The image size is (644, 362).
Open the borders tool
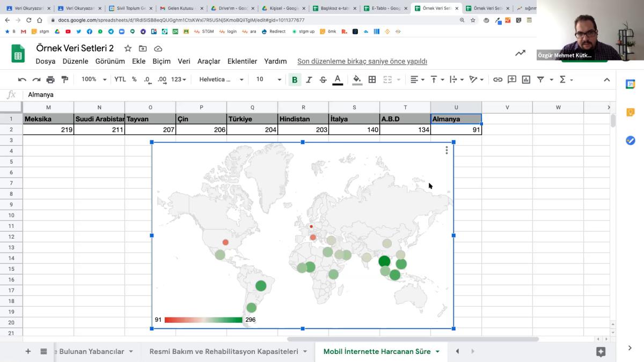(372, 79)
